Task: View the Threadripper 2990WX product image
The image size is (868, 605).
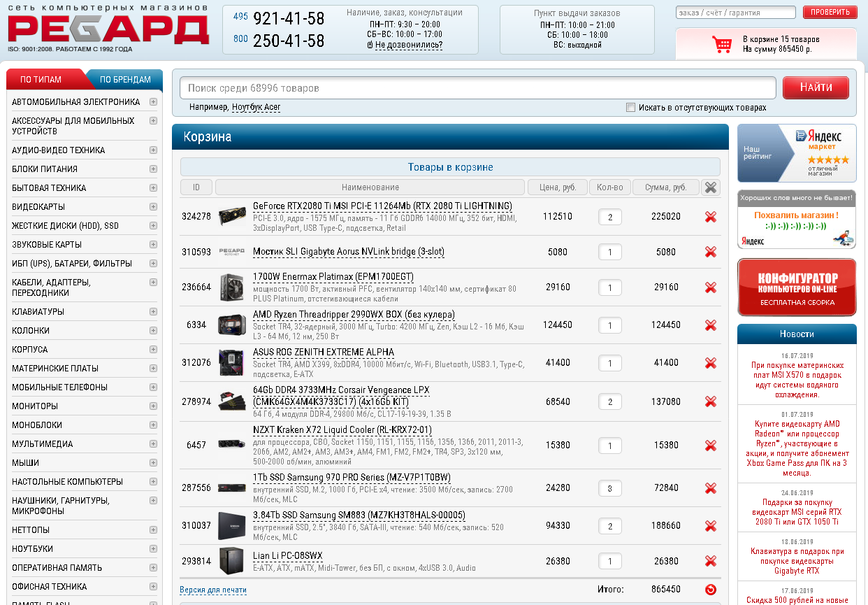Action: tap(232, 325)
